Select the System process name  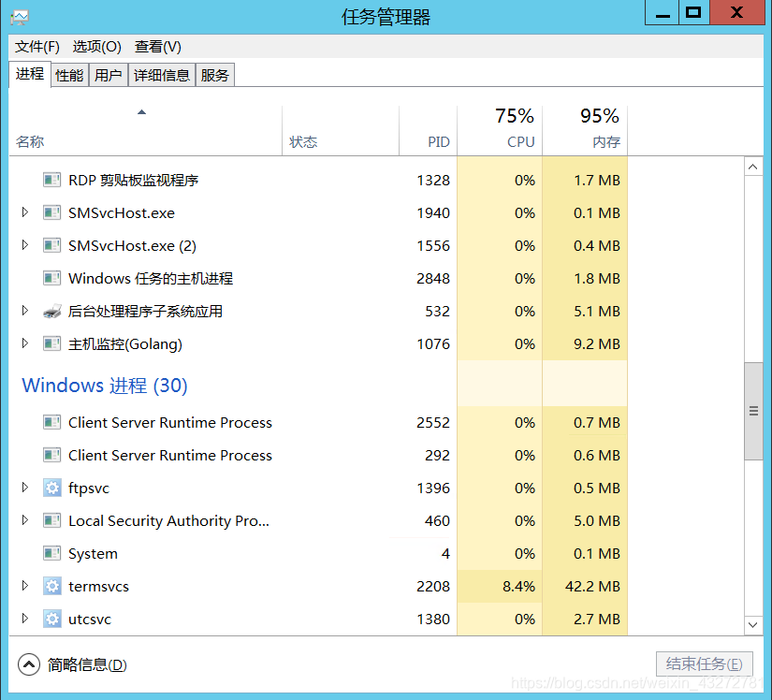[x=93, y=554]
